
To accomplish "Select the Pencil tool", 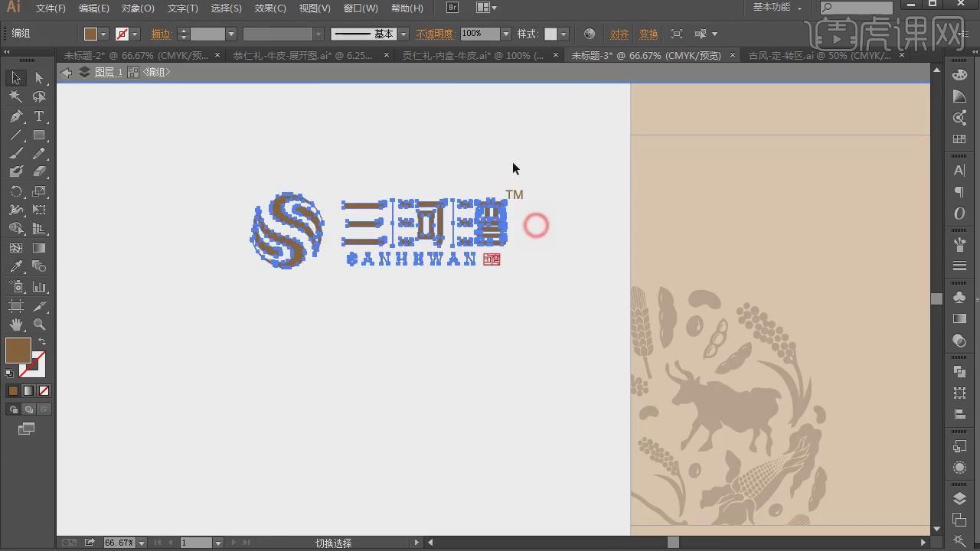I will point(39,154).
